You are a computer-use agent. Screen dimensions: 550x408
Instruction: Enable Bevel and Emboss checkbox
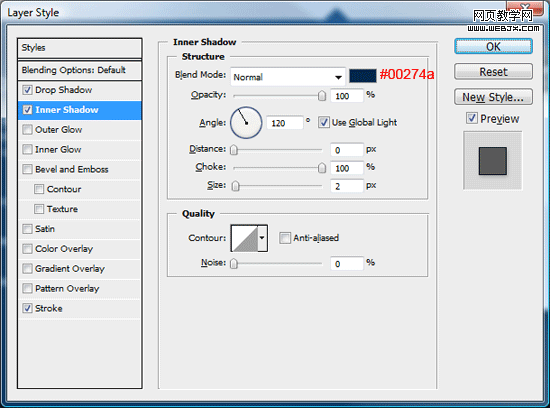tap(27, 169)
